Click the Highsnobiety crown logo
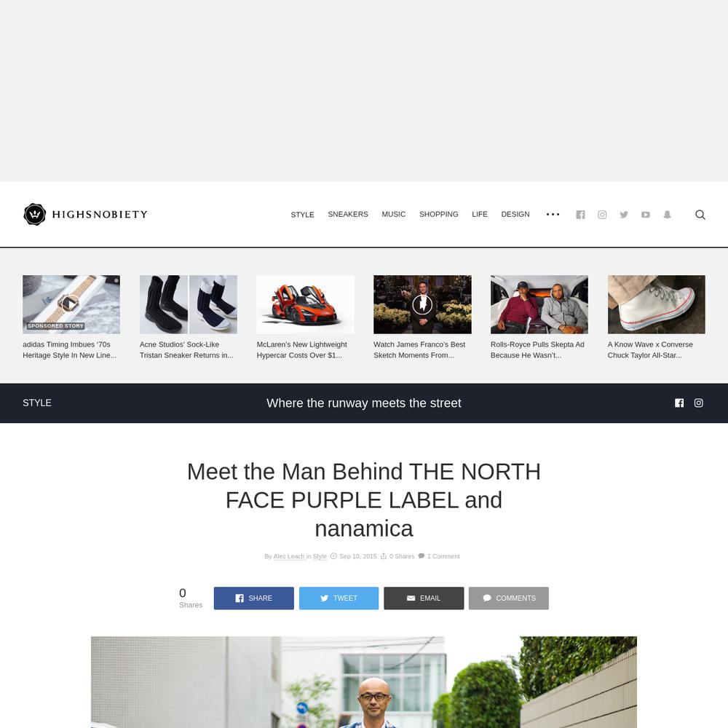Viewport: 728px width, 728px height. [x=35, y=215]
